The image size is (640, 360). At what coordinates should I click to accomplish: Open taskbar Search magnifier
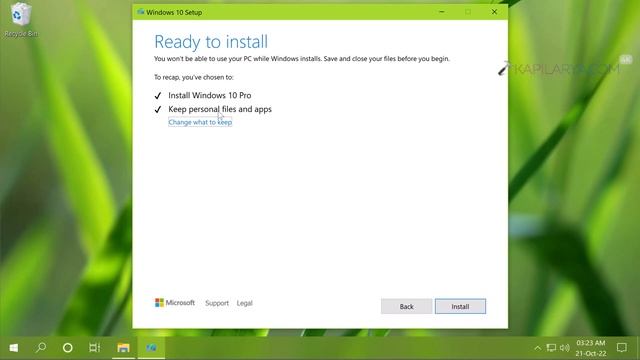click(x=41, y=348)
